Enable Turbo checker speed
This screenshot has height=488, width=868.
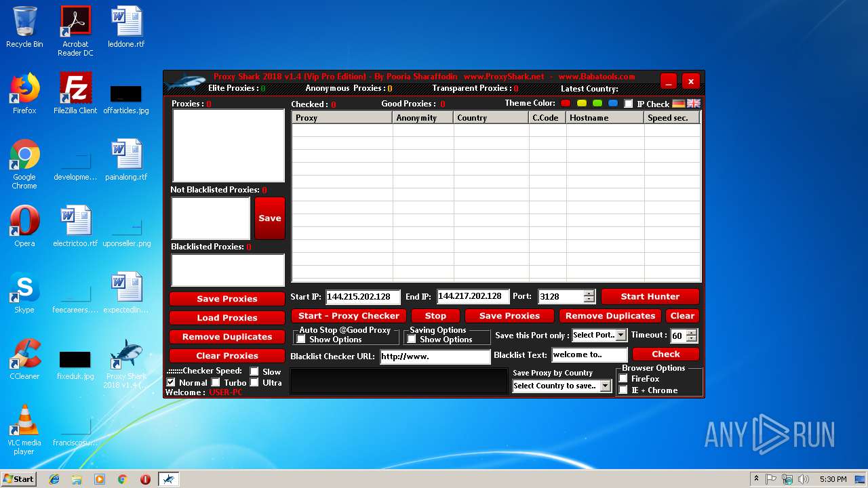coord(216,382)
